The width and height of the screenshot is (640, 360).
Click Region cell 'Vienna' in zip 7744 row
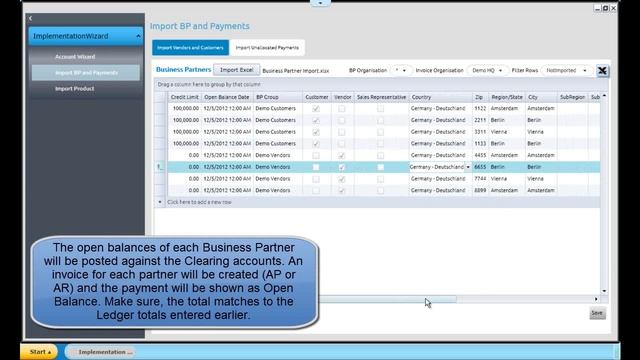(507, 179)
